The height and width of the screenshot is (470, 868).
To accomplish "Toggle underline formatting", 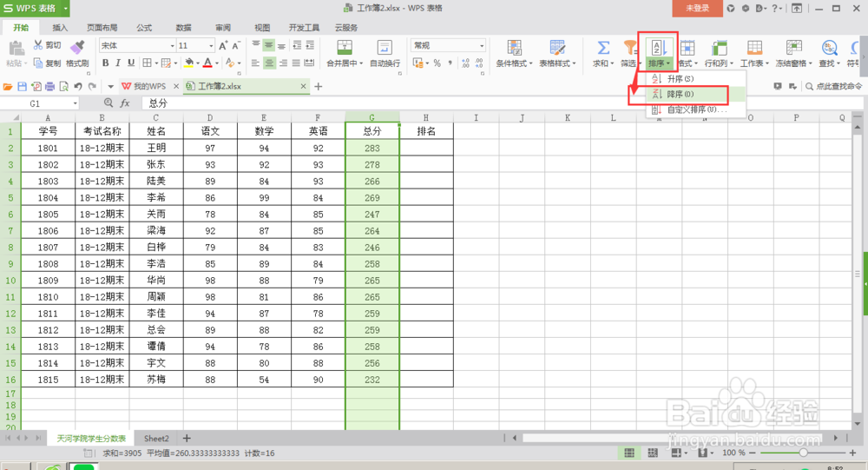I will pos(131,63).
